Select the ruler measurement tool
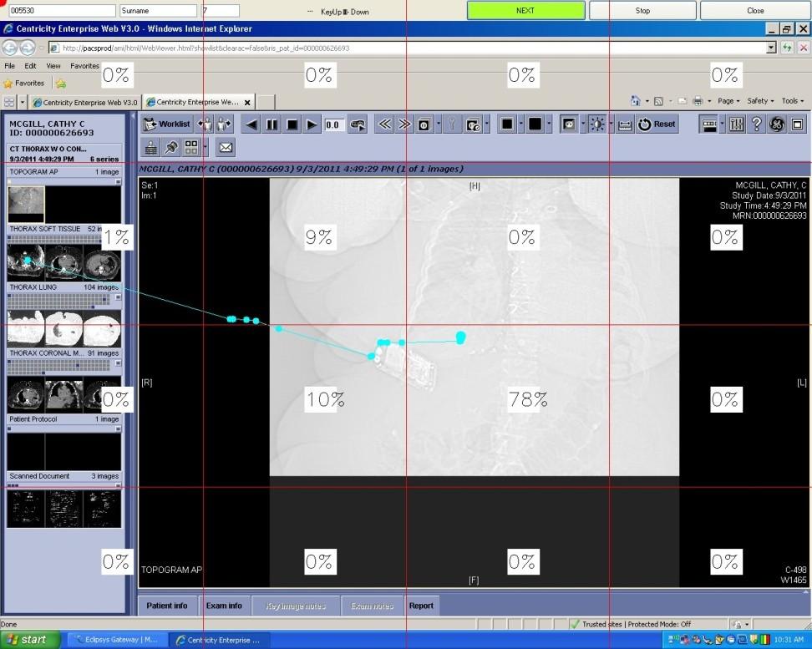Screen dimensions: 812x649 [625, 124]
